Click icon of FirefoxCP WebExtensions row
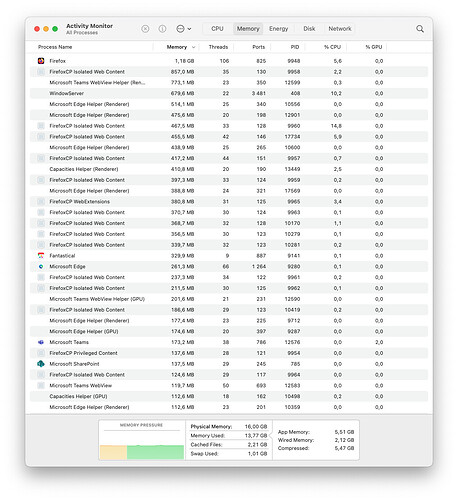 click(41, 201)
